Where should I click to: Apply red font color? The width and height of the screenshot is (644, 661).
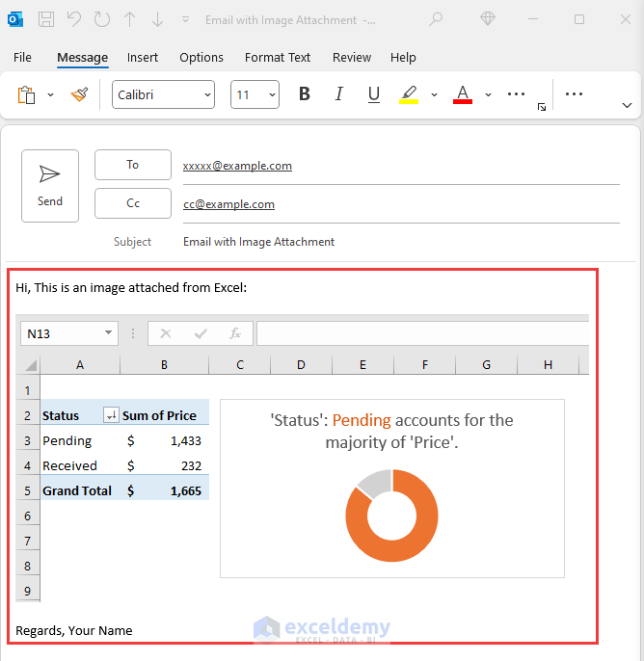click(463, 94)
